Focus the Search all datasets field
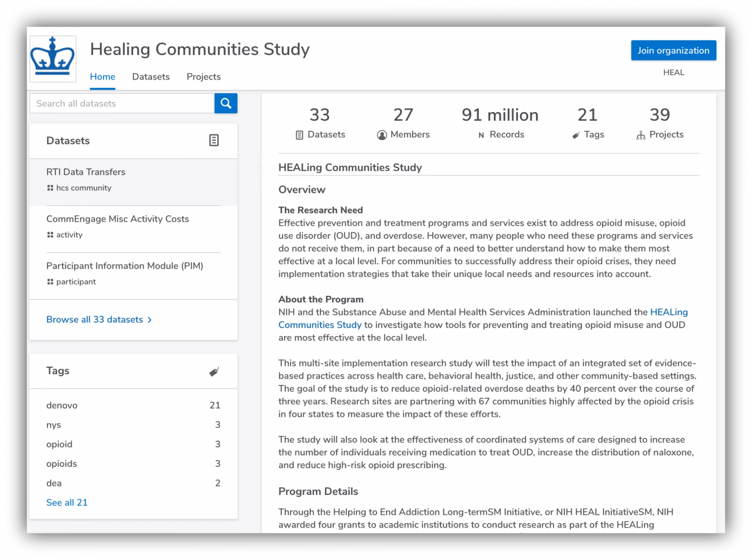 pos(122,103)
